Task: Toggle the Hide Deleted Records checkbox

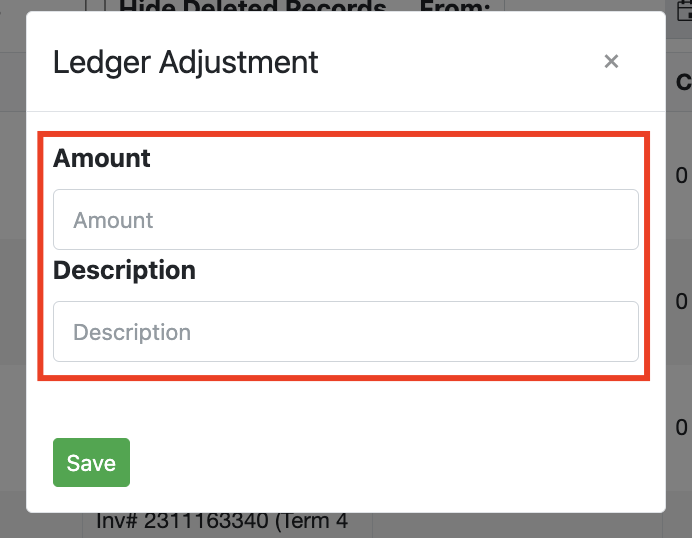Action: (103, 6)
